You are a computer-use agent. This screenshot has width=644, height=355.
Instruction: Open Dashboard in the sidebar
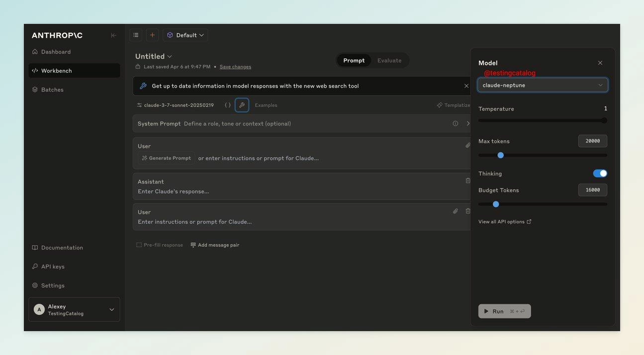click(74, 52)
